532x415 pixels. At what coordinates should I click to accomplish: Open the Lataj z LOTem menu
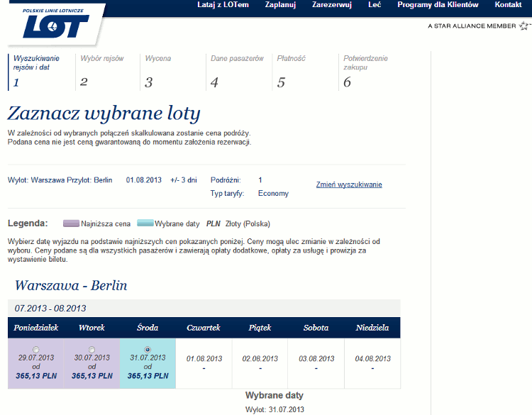coord(223,5)
